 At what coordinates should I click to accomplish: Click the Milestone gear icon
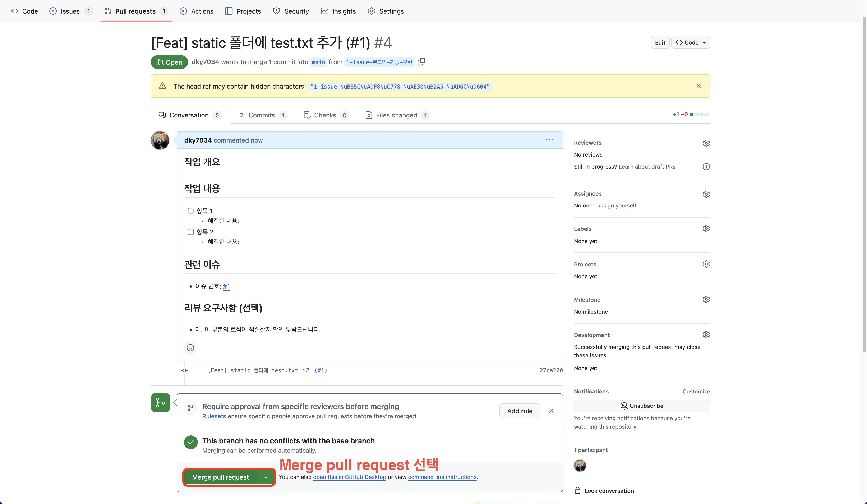tap(706, 299)
